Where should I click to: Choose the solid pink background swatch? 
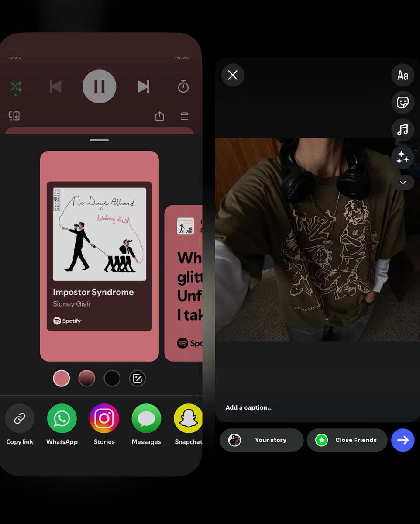tap(62, 378)
